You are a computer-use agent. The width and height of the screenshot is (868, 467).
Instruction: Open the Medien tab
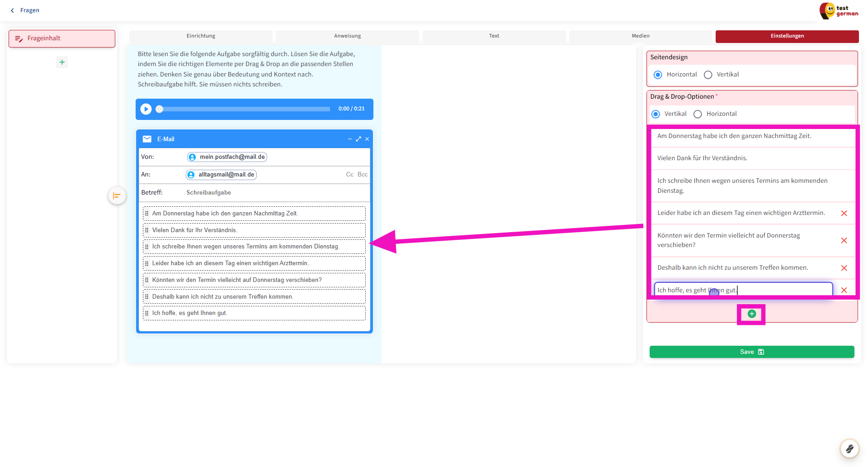[x=640, y=36]
